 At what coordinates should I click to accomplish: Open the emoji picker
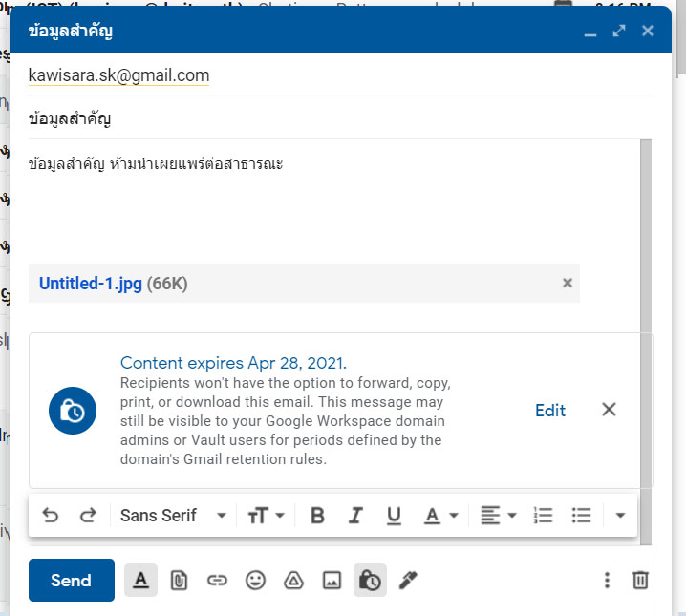pos(255,581)
